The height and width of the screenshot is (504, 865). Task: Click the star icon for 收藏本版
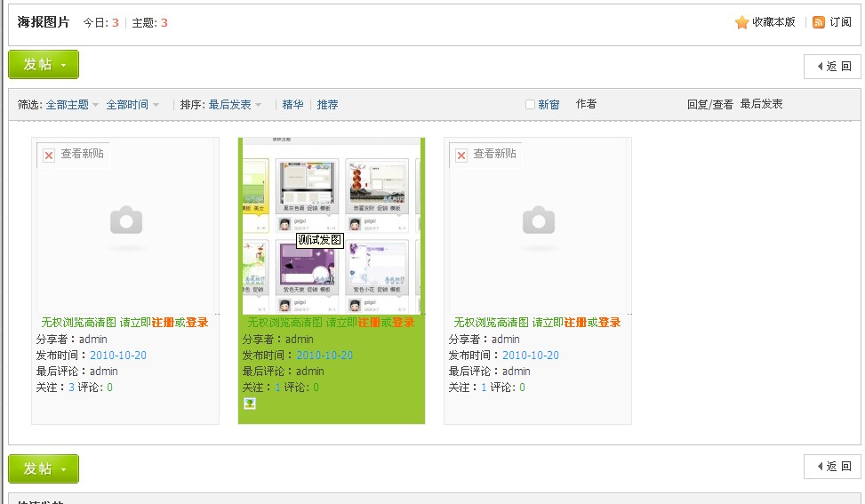tap(742, 22)
